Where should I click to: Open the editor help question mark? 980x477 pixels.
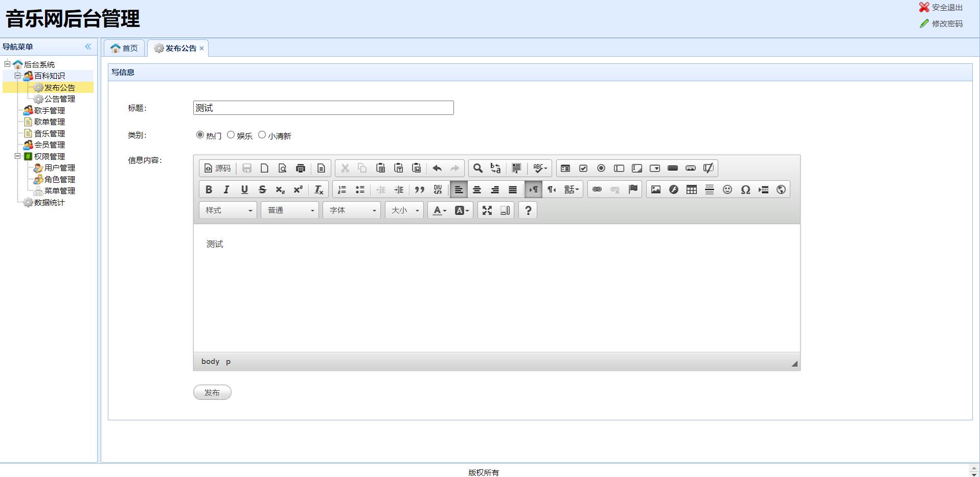[x=528, y=210]
